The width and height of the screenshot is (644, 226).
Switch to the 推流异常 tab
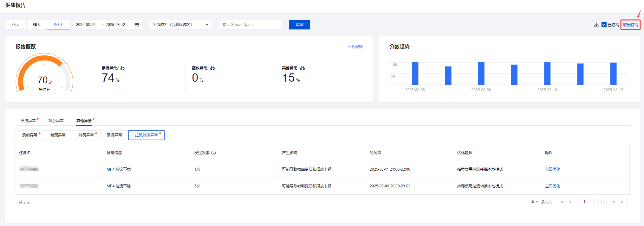pyautogui.click(x=28, y=121)
